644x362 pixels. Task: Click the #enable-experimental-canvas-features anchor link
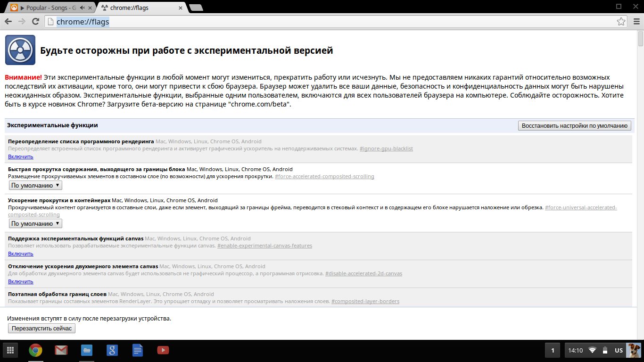[x=264, y=246]
